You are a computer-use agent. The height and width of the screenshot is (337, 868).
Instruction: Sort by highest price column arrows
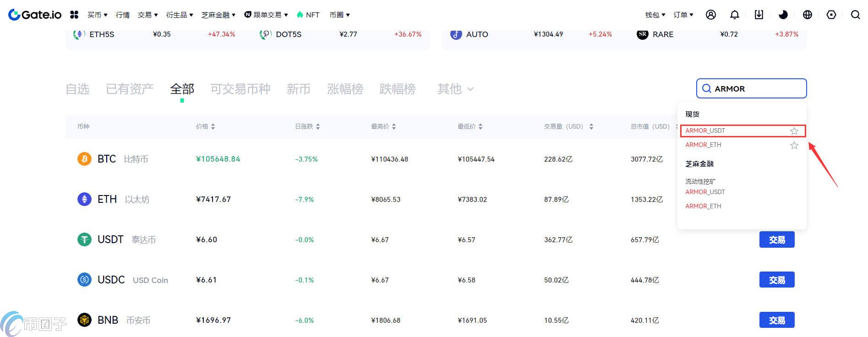[394, 126]
